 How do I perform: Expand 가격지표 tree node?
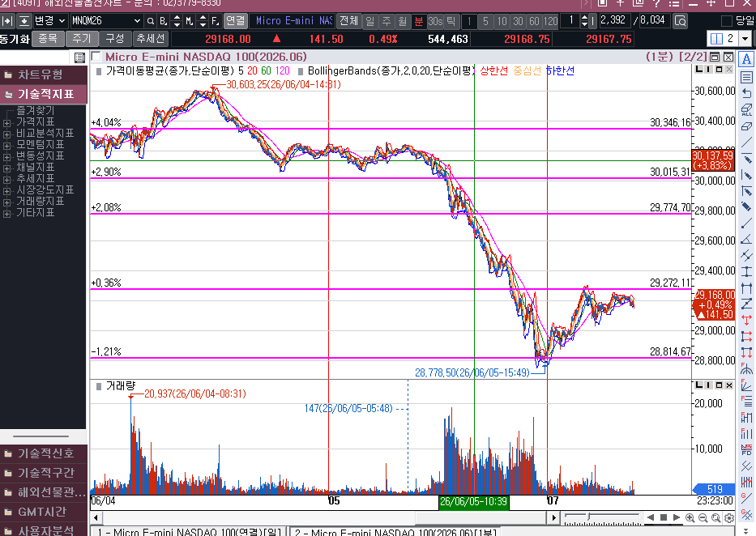[x=6, y=123]
